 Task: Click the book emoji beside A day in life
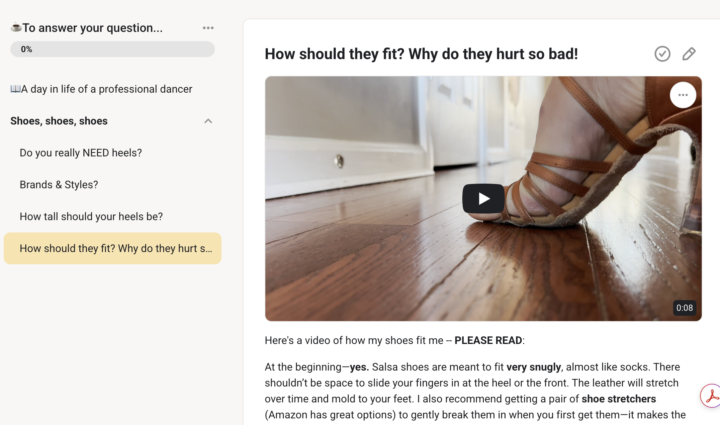tap(15, 89)
